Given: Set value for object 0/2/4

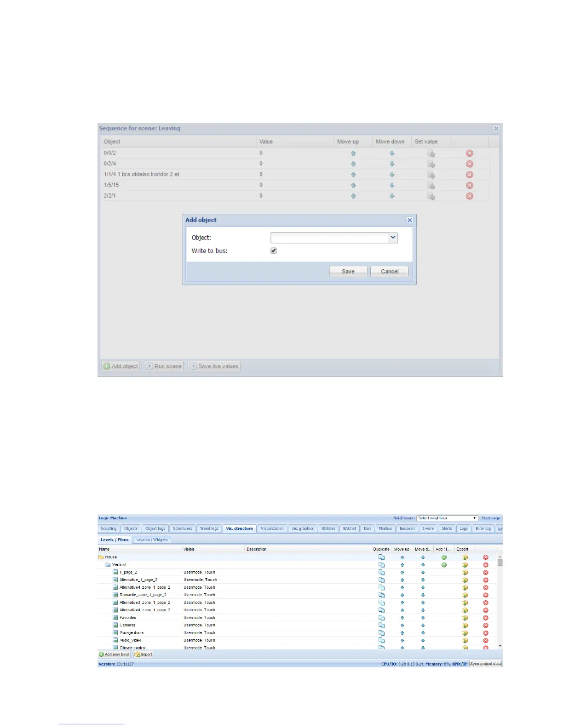Looking at the screenshot, I should pos(431,164).
